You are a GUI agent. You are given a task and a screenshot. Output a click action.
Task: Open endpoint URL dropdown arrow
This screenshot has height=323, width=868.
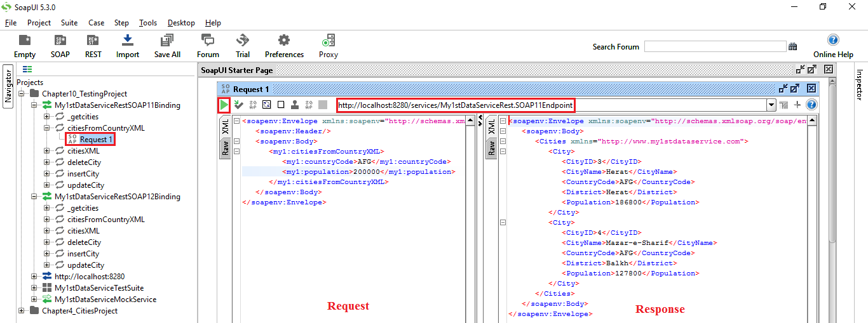[771, 105]
